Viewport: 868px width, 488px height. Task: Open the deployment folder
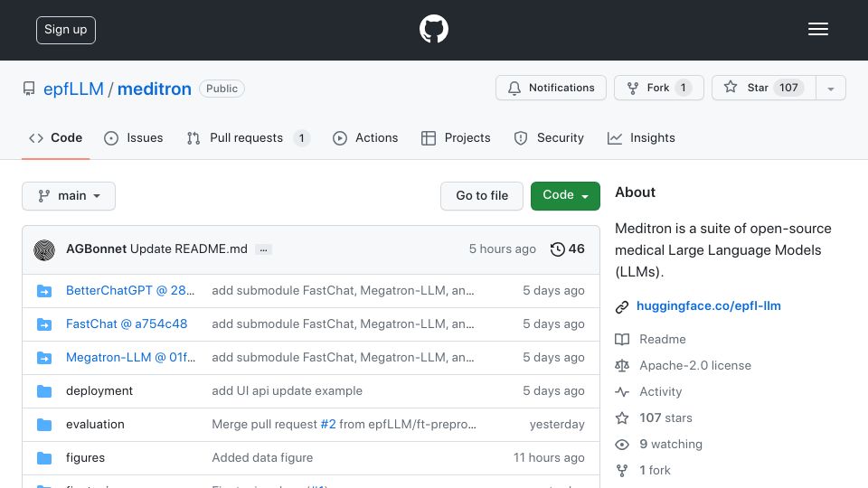coord(99,390)
